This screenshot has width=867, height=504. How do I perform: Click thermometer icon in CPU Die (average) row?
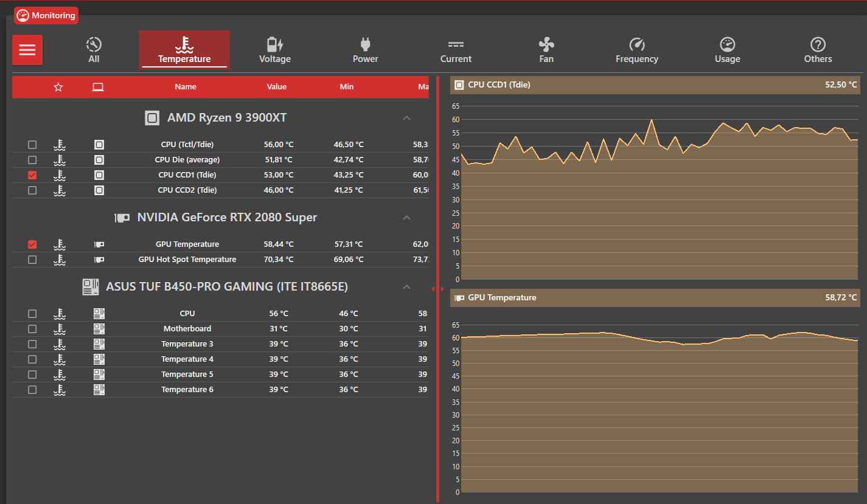[x=59, y=160]
